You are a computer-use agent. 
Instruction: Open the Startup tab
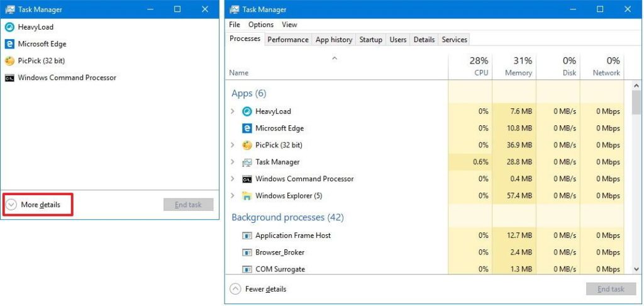[370, 40]
